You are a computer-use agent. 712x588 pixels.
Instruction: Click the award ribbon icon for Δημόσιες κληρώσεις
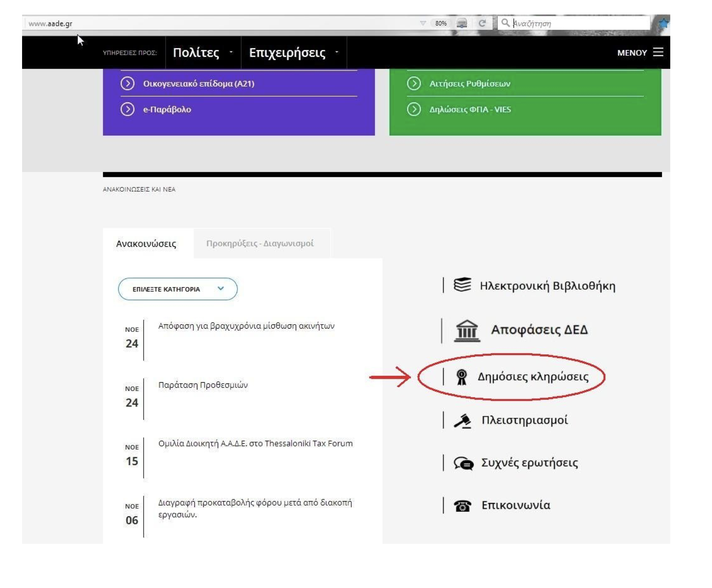461,377
